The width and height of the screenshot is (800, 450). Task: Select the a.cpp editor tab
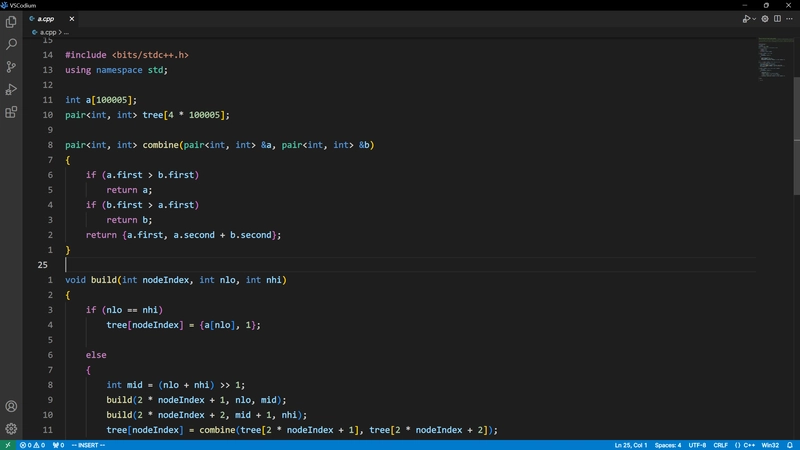[x=46, y=18]
